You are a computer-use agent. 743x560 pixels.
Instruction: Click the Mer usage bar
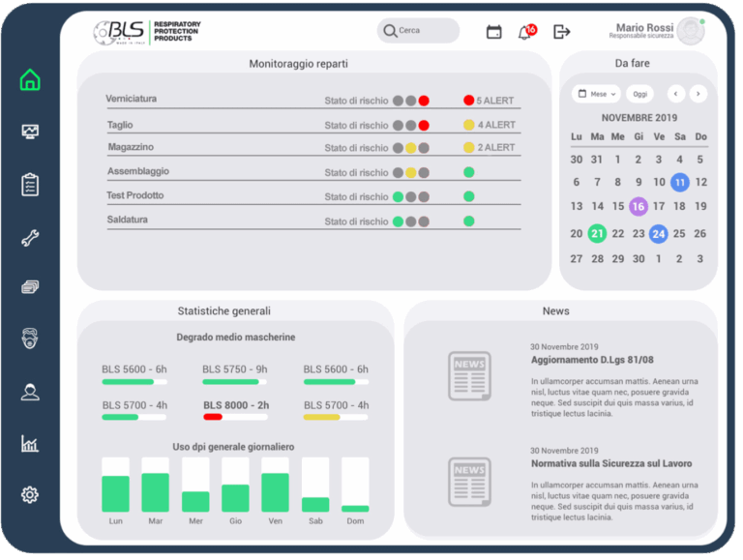point(195,485)
